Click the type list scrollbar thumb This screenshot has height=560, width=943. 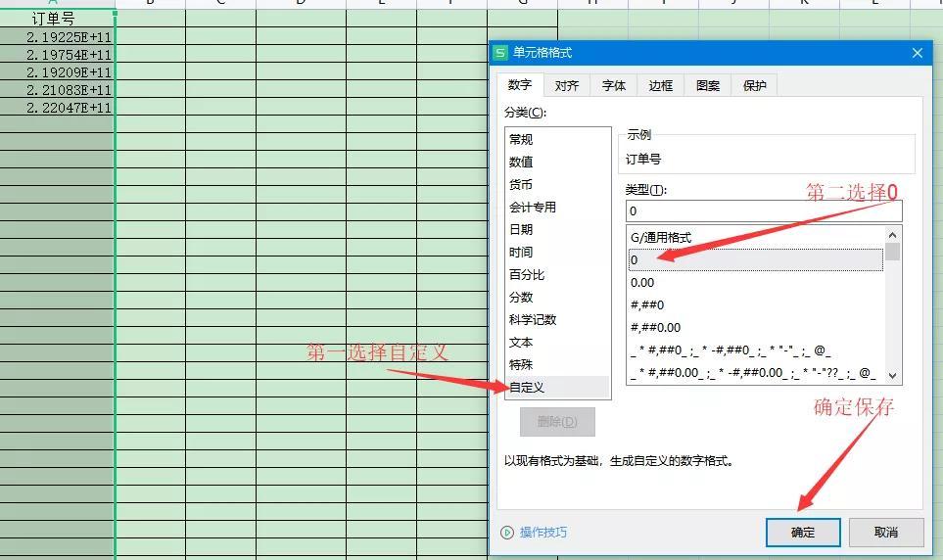click(x=892, y=252)
